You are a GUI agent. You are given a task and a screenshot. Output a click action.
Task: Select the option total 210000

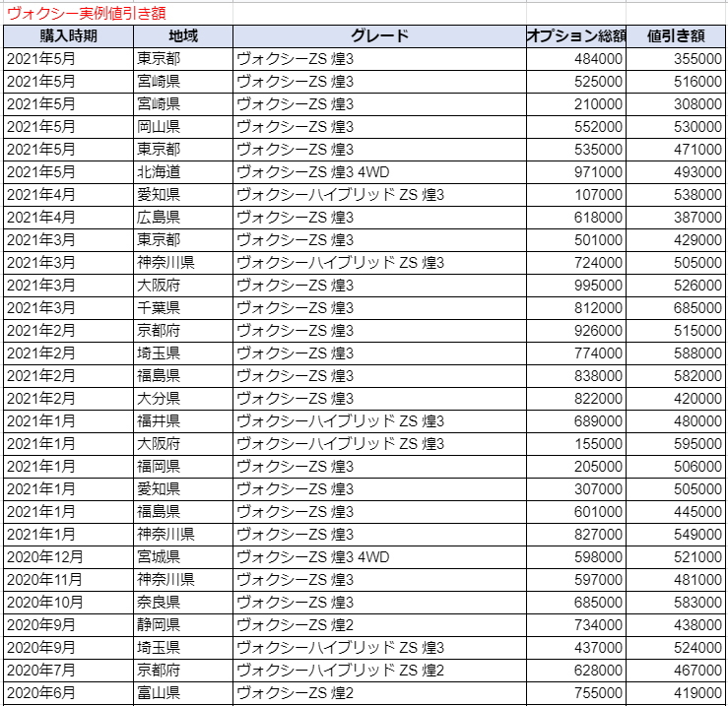click(x=576, y=104)
